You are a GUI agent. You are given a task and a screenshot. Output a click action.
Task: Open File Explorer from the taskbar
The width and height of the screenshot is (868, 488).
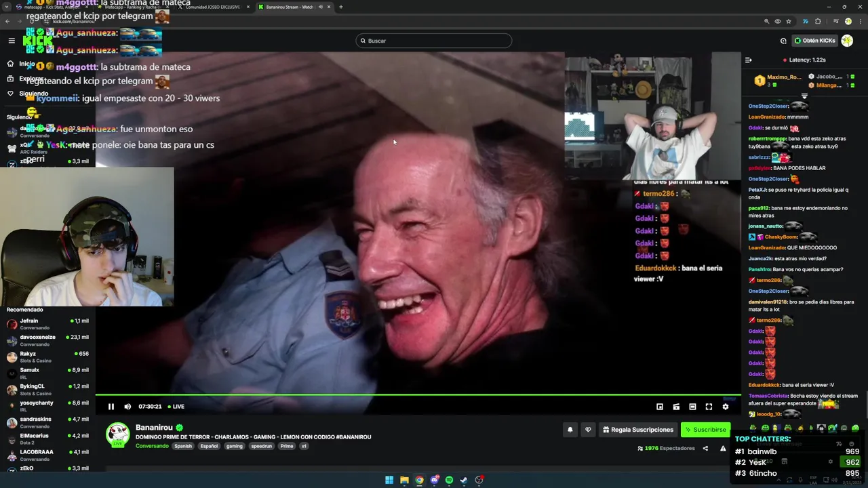pos(404,480)
